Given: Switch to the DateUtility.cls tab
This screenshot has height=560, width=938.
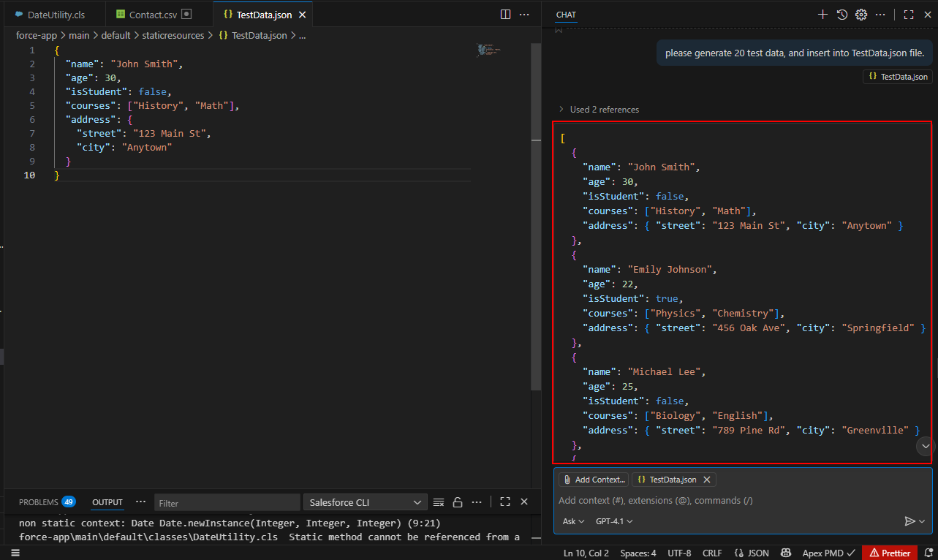Looking at the screenshot, I should click(x=56, y=15).
